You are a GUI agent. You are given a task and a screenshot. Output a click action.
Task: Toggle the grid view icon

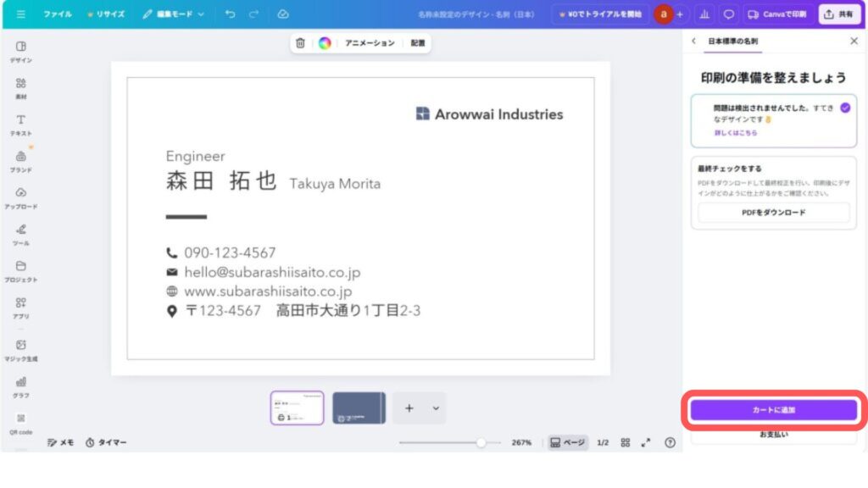click(x=626, y=442)
